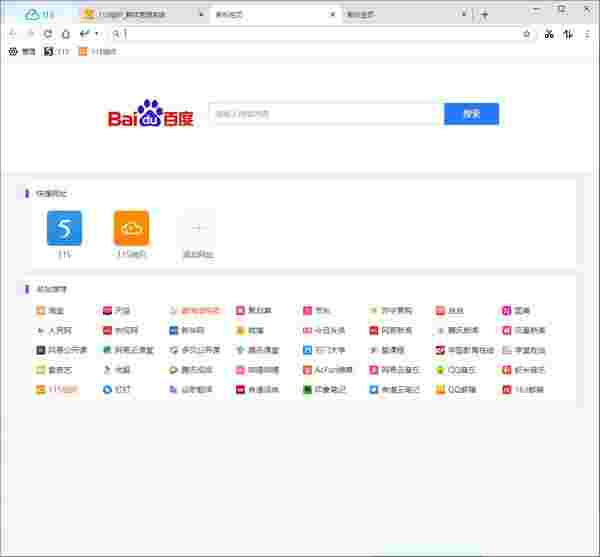The height and width of the screenshot is (557, 600).
Task: Close the first tab with the yellow icon
Action: pyautogui.click(x=201, y=15)
